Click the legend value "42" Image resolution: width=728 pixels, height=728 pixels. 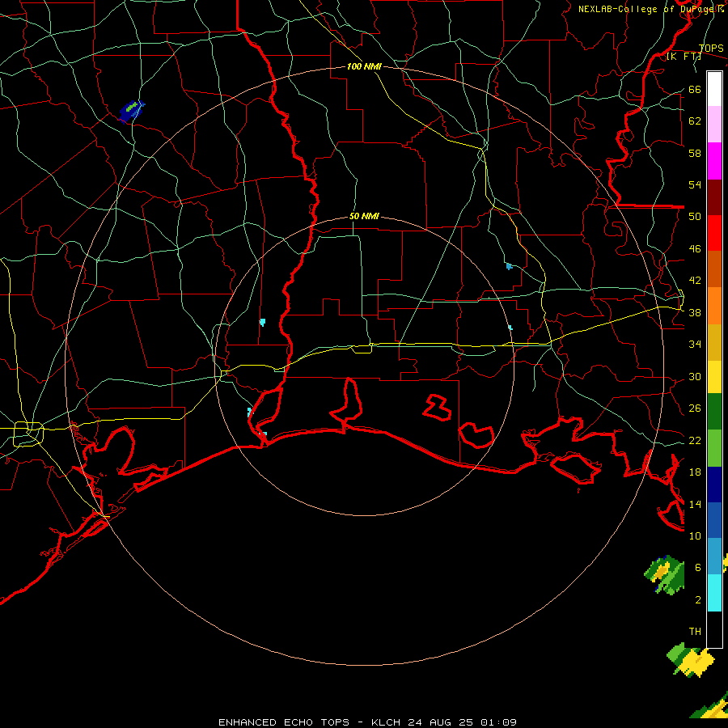click(x=695, y=281)
